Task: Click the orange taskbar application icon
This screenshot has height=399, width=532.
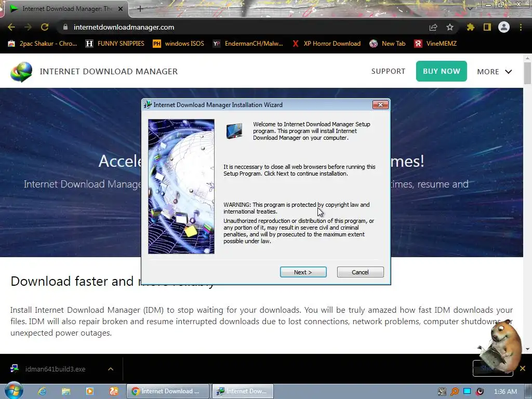Action: (113, 391)
